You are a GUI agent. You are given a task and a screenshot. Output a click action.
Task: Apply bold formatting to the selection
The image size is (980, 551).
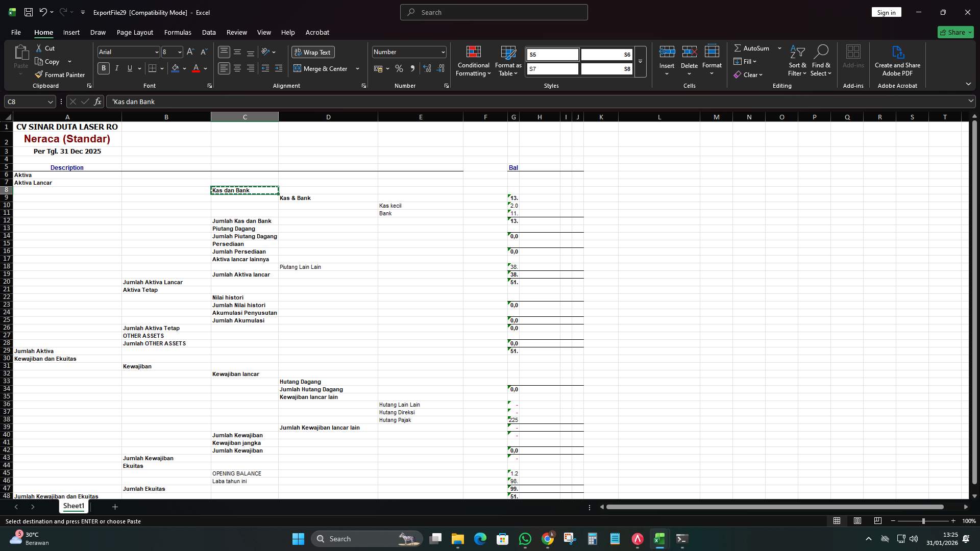pos(103,68)
